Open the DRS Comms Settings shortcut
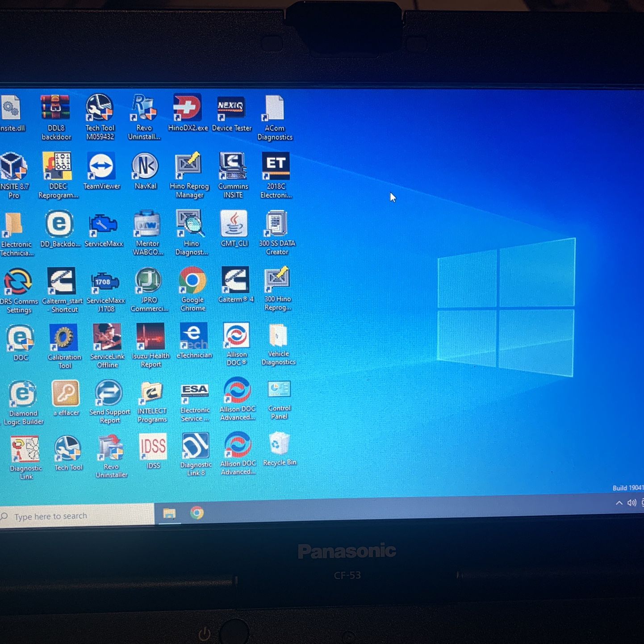The height and width of the screenshot is (644, 644). point(17,282)
